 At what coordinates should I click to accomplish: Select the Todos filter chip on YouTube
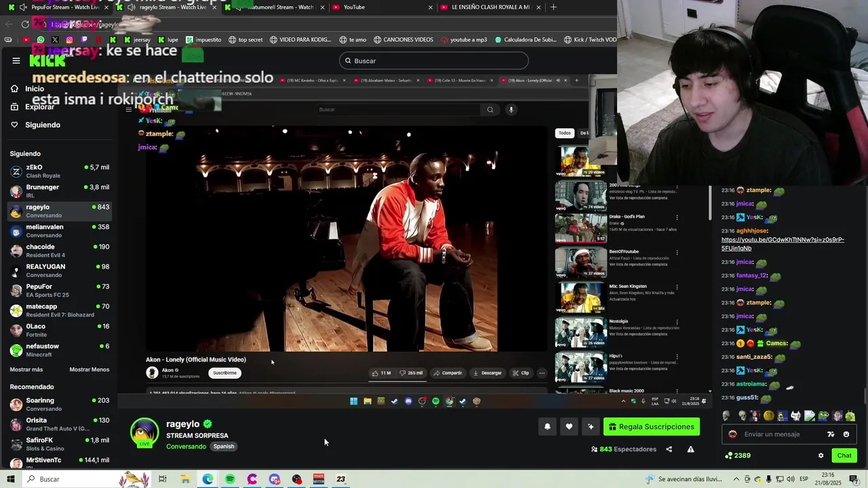coord(565,133)
